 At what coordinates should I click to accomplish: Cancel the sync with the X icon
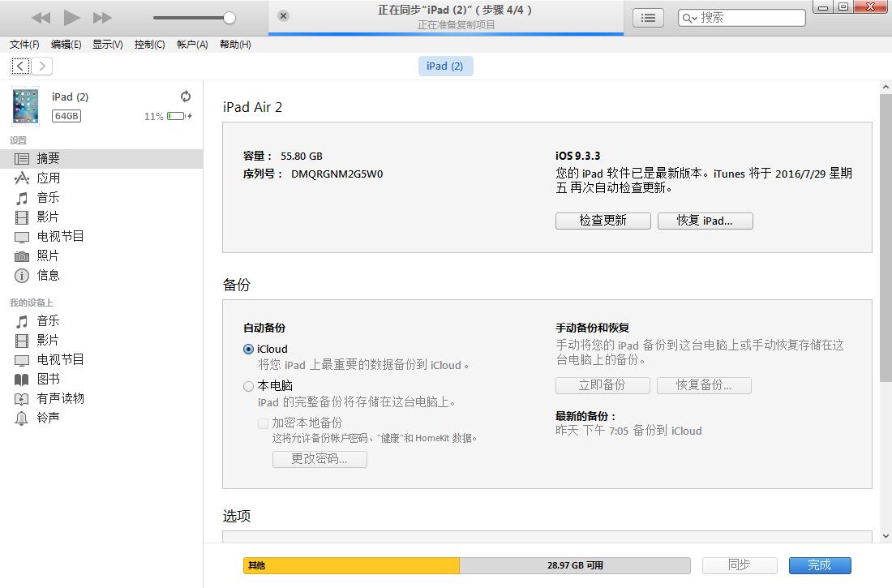coord(283,16)
